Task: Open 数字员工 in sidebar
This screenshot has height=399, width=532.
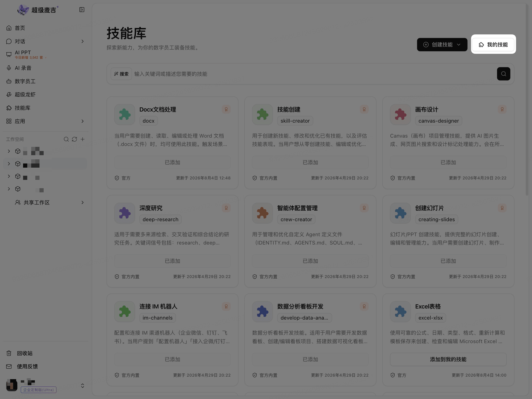Action: (46, 81)
